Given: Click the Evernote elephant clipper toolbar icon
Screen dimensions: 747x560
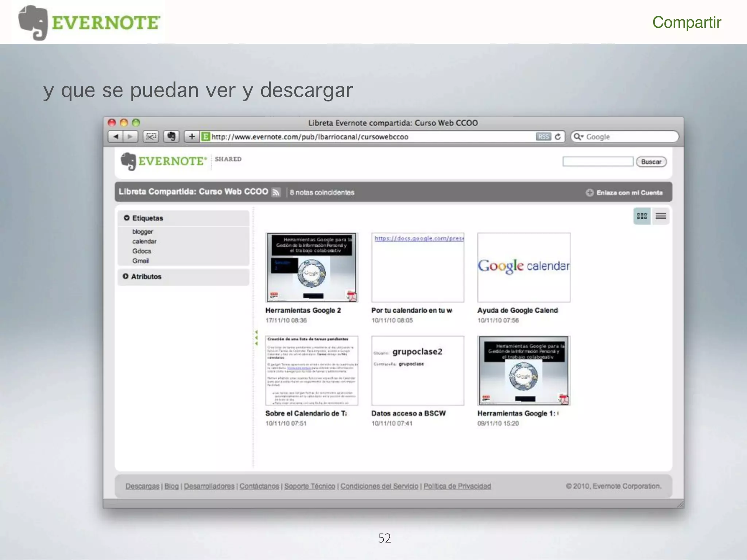Looking at the screenshot, I should (171, 137).
